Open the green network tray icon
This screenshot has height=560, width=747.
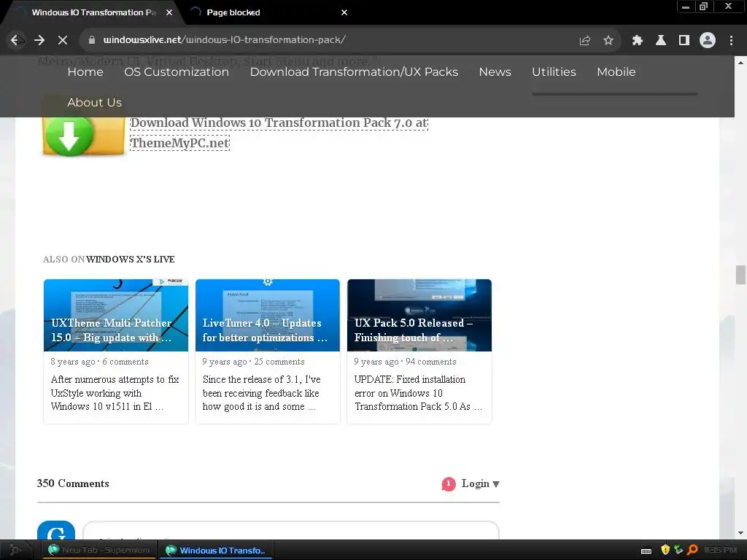[x=678, y=550]
